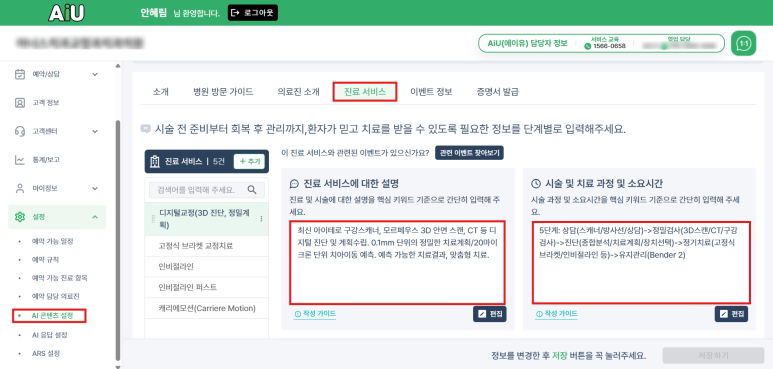The width and height of the screenshot is (773, 369).
Task: Click 관련 이벤트 찾아보기 button
Action: click(469, 153)
